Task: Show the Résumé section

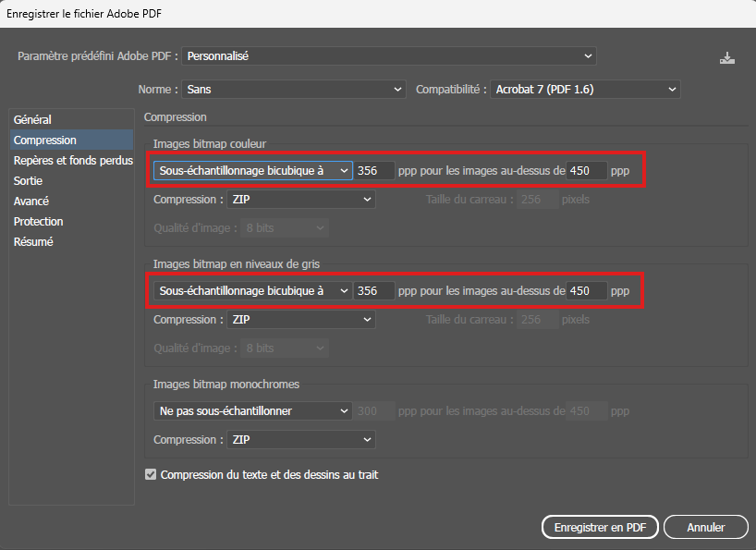Action: [33, 242]
